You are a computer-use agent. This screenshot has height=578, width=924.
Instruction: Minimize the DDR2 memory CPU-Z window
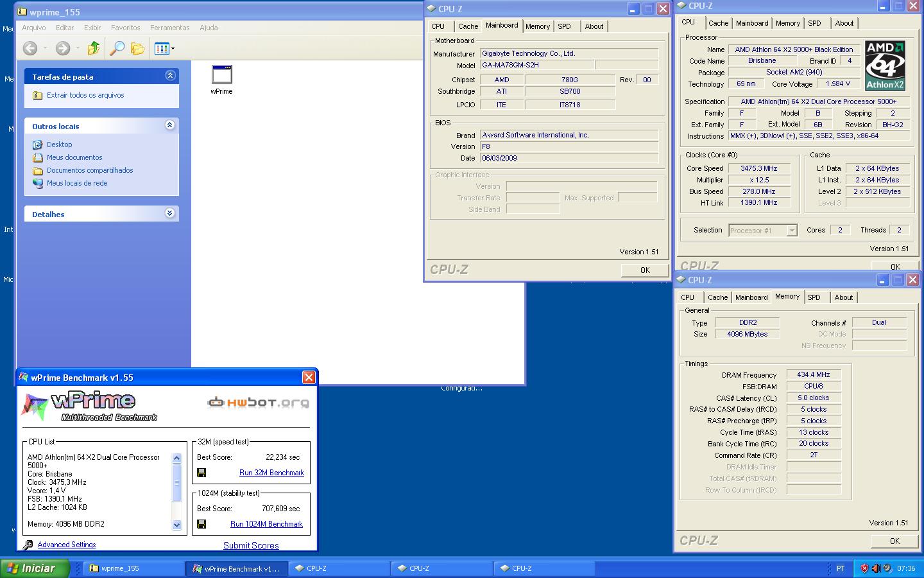(x=882, y=279)
